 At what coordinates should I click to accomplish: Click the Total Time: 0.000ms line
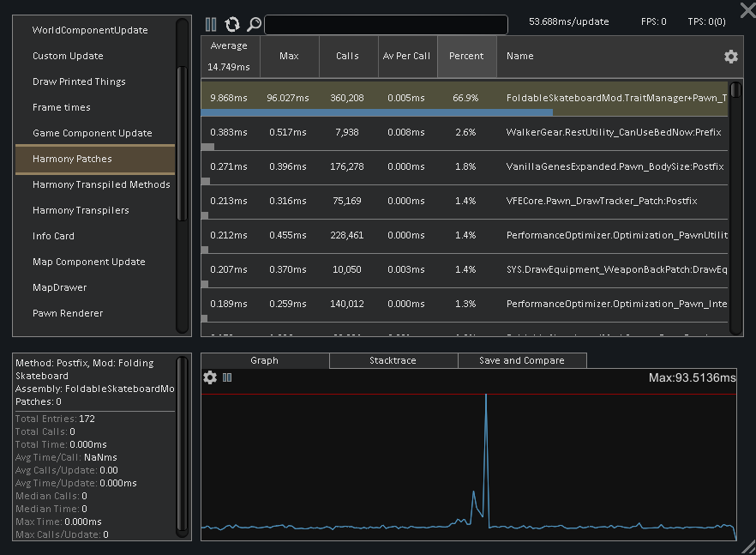click(61, 444)
